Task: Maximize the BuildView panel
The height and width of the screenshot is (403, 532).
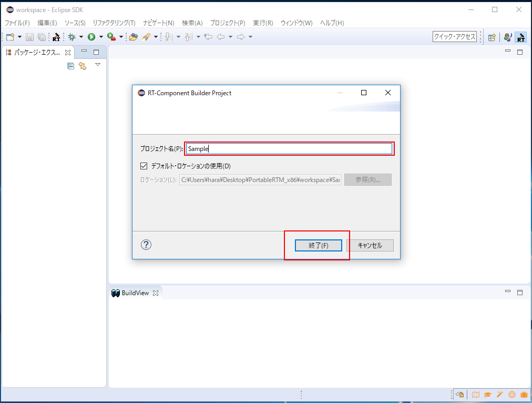Action: pos(520,293)
